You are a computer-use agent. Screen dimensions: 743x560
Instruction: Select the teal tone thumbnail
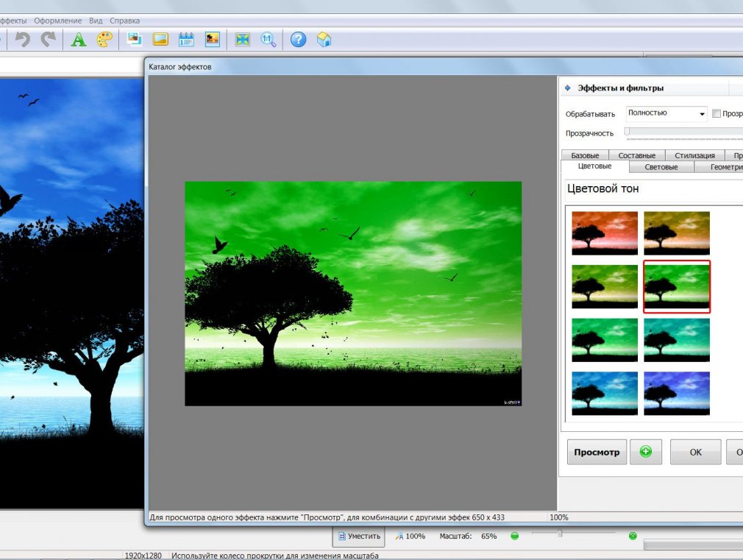(x=677, y=340)
